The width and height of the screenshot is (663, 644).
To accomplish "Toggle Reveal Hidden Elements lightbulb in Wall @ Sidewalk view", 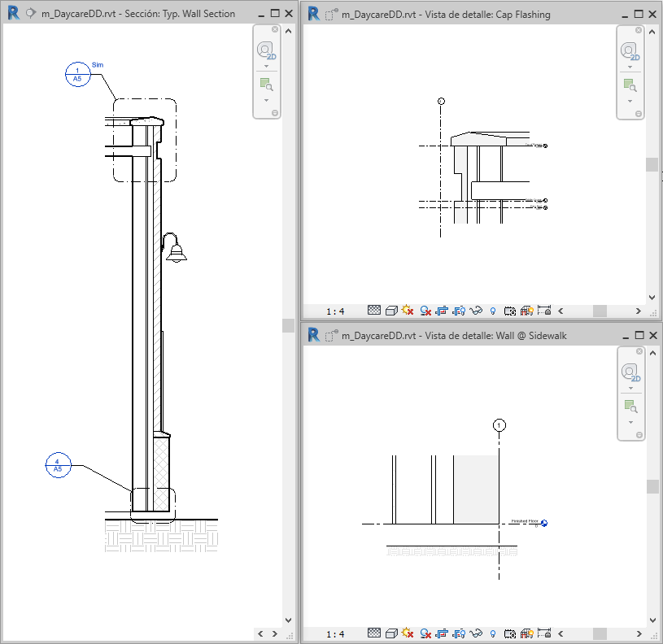I will pyautogui.click(x=493, y=633).
